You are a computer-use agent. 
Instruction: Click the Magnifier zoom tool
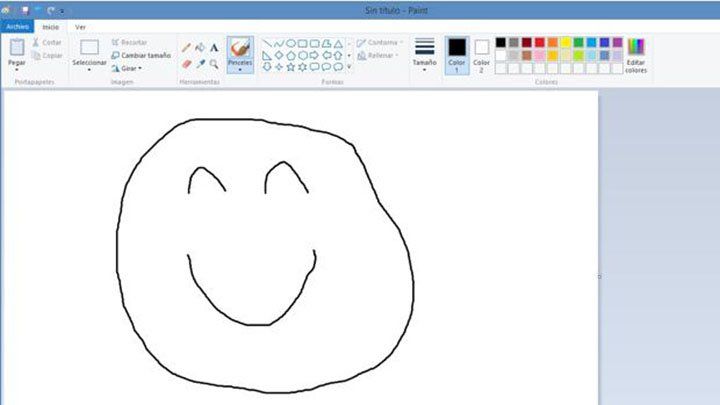[x=214, y=63]
